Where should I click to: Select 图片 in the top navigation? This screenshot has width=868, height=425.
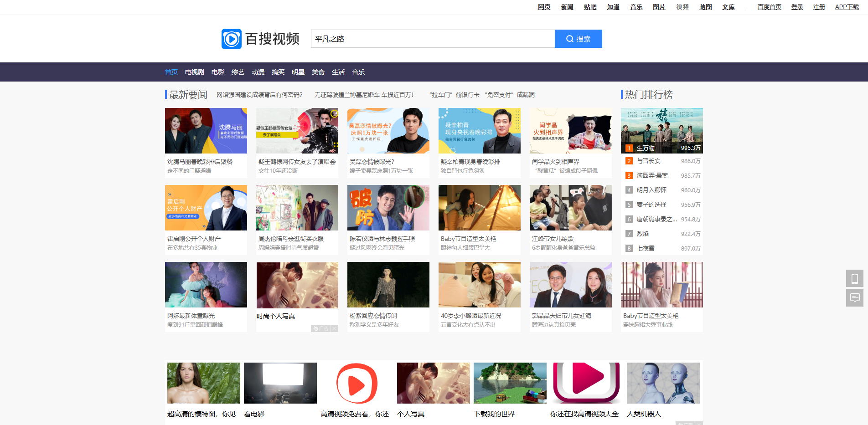point(659,7)
